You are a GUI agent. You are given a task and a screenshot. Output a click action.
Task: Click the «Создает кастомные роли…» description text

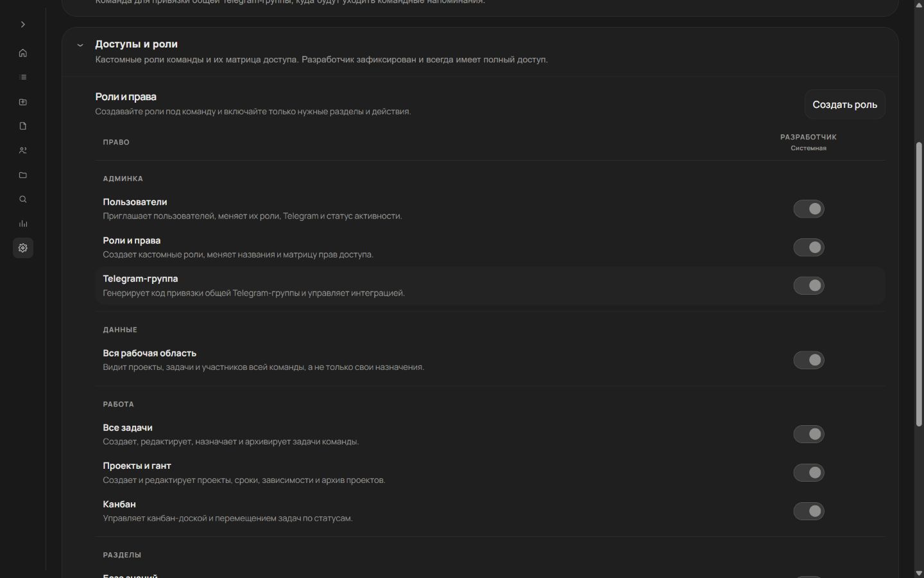[238, 255]
